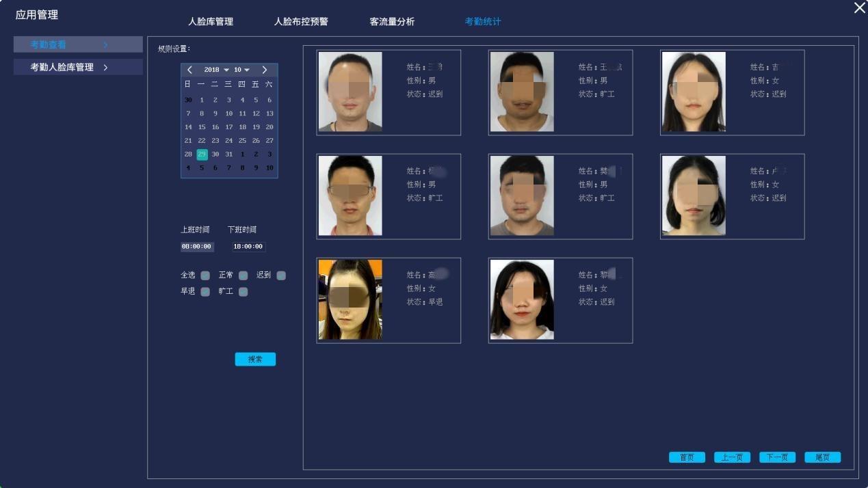868x488 pixels.
Task: Click 状态：早退 text on card
Action: click(x=425, y=301)
